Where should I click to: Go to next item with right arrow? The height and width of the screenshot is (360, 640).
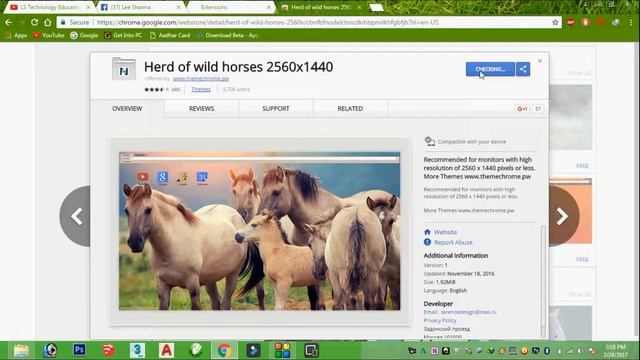coord(563,216)
